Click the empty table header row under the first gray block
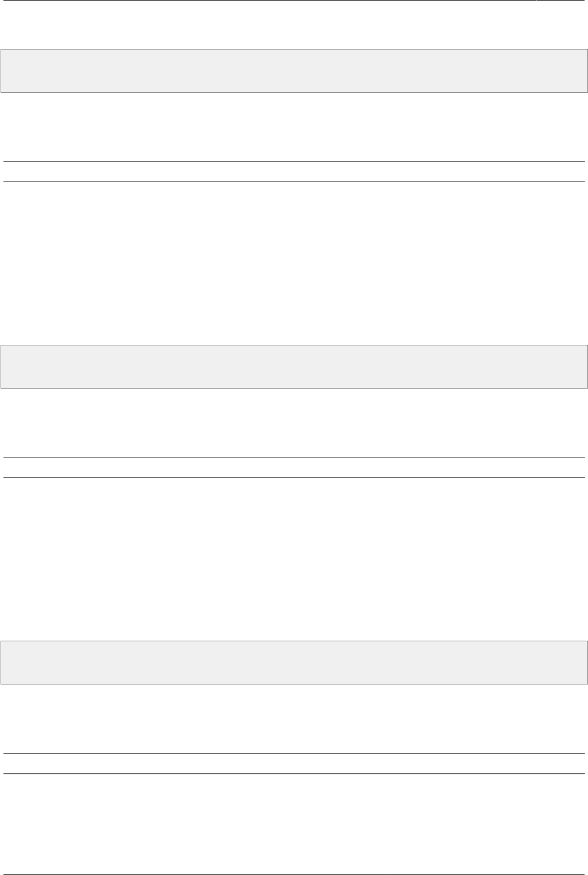The width and height of the screenshot is (588, 875). [x=293, y=172]
